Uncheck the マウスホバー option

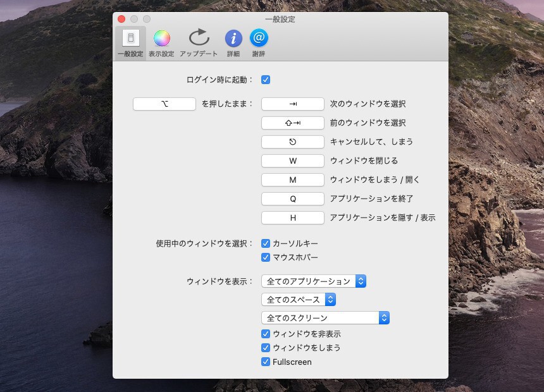tap(266, 257)
